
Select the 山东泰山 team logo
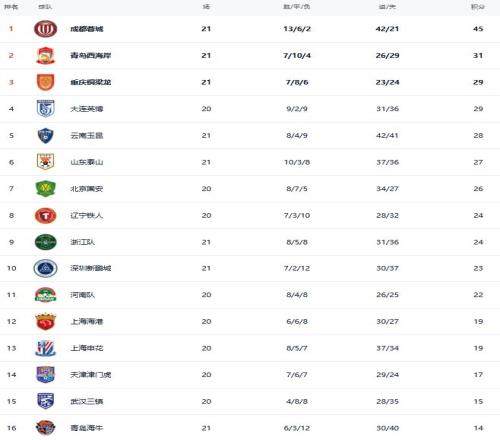[45, 162]
